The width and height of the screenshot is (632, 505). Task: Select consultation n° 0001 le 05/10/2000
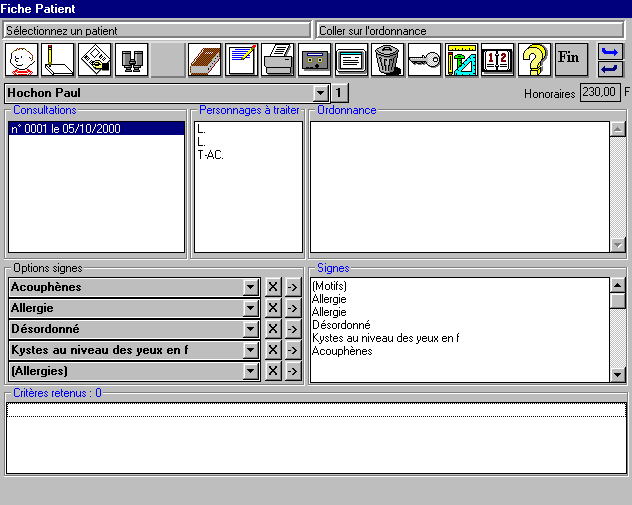96,129
